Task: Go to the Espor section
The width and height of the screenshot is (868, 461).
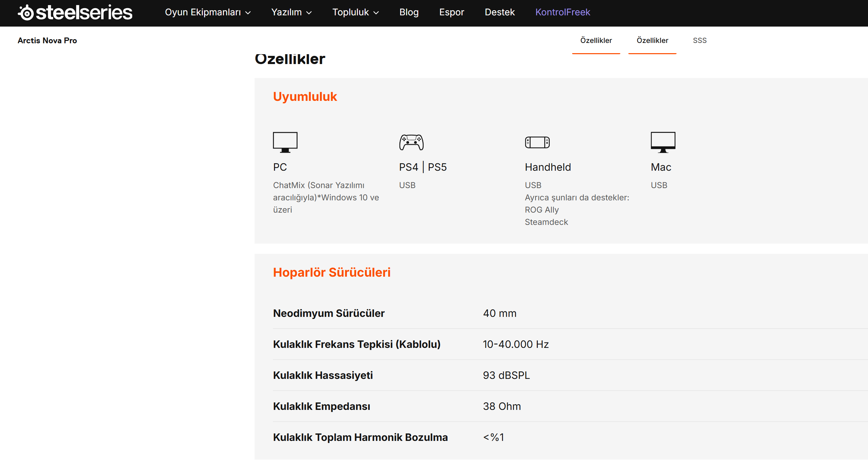Action: click(x=452, y=12)
